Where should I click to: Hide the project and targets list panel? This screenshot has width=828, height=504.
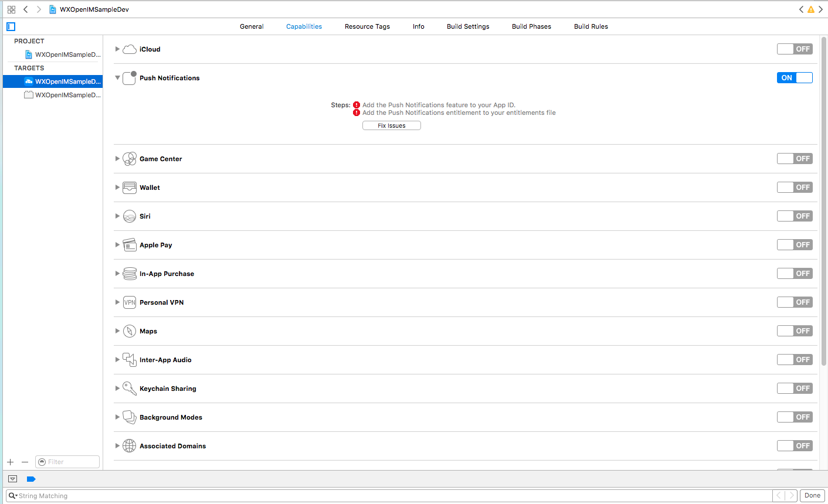click(x=11, y=26)
